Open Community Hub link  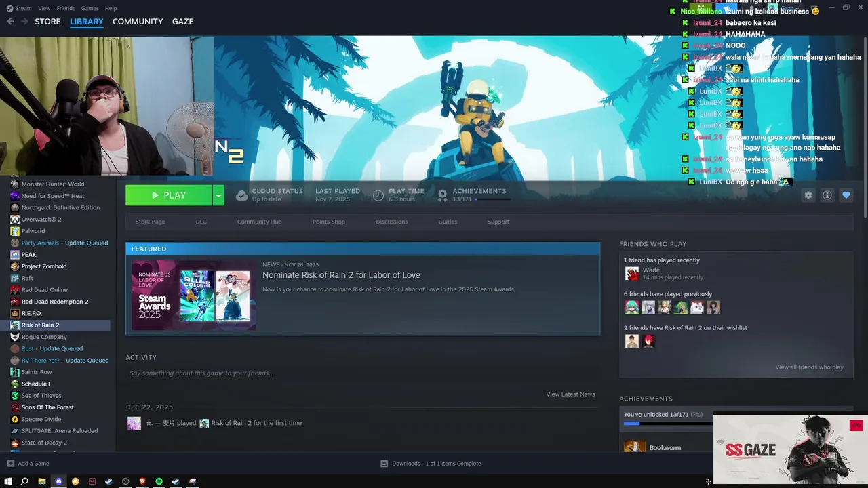click(x=259, y=222)
